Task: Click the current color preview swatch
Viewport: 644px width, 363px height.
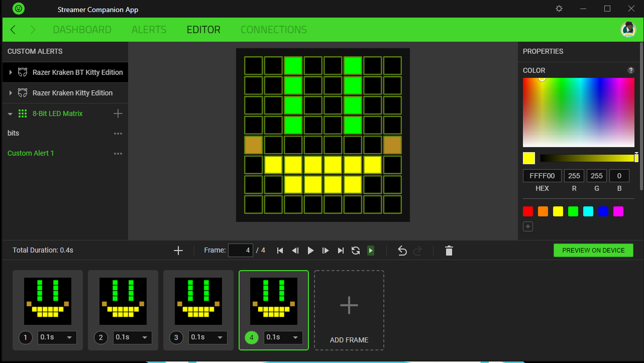Action: [529, 158]
